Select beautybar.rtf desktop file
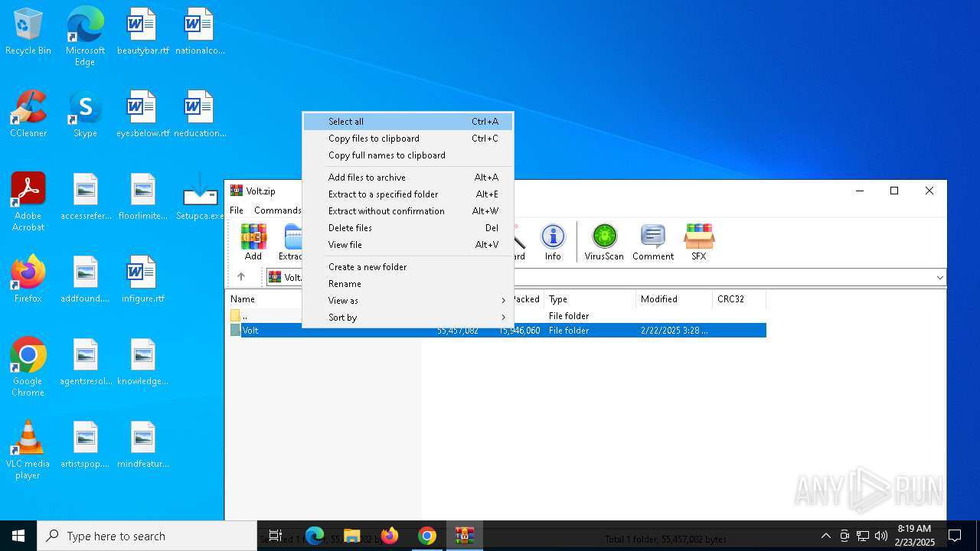 tap(142, 32)
